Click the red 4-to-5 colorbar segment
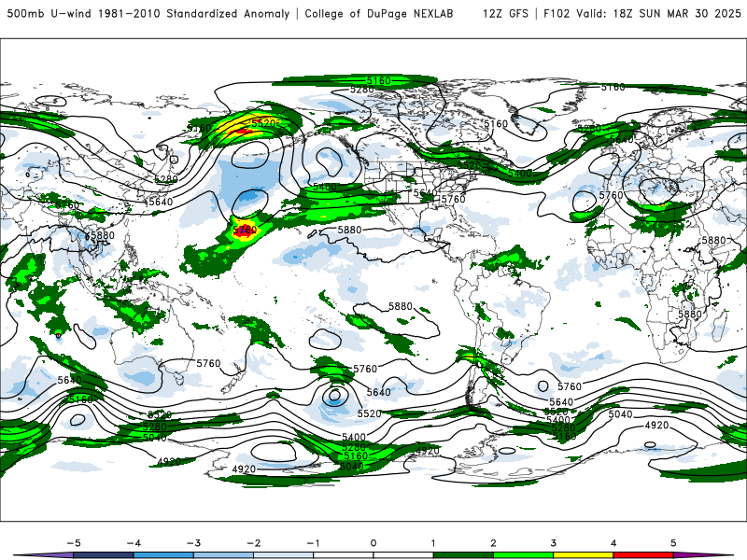Viewport: 747px width, 560px height. (x=642, y=555)
